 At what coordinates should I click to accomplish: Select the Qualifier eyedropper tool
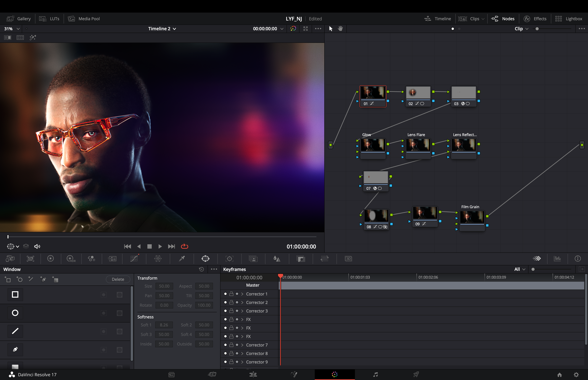click(x=182, y=259)
